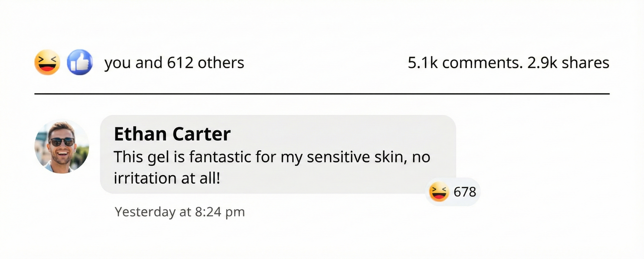Viewport: 644px width, 259px height.
Task: Click the 'irritation at all!' comment line
Action: pos(167,178)
